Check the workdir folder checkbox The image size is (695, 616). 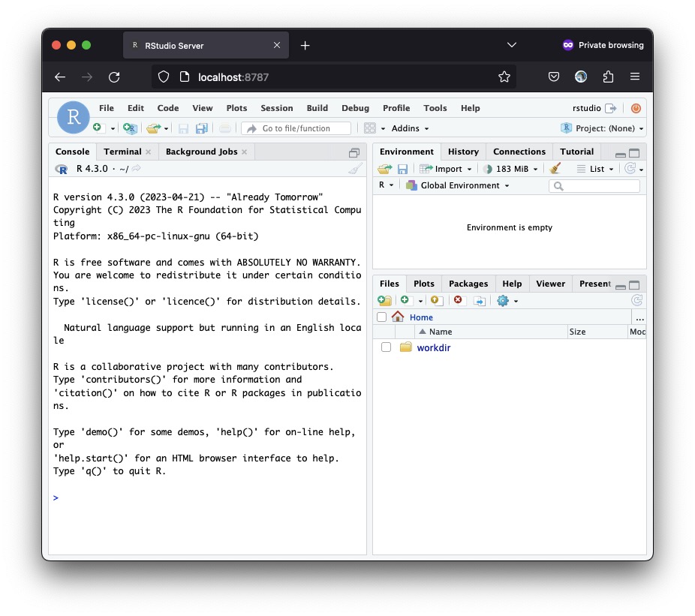386,347
